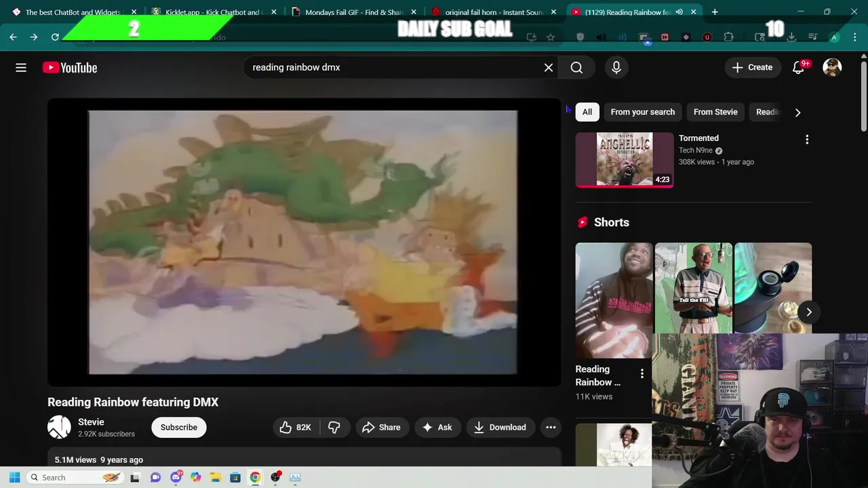This screenshot has width=868, height=488.
Task: Open the Tell the FBI short thumbnail
Action: pos(693,288)
